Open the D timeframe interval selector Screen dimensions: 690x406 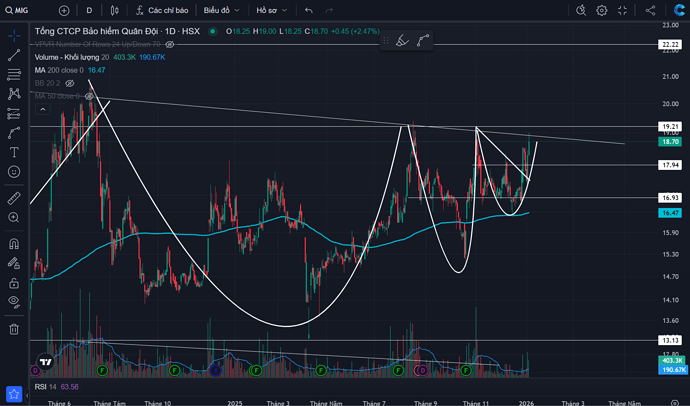89,10
